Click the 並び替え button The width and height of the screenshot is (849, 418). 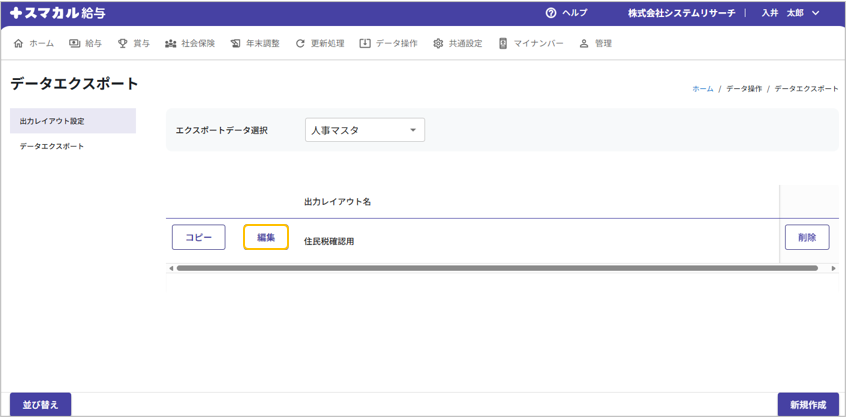pyautogui.click(x=41, y=404)
